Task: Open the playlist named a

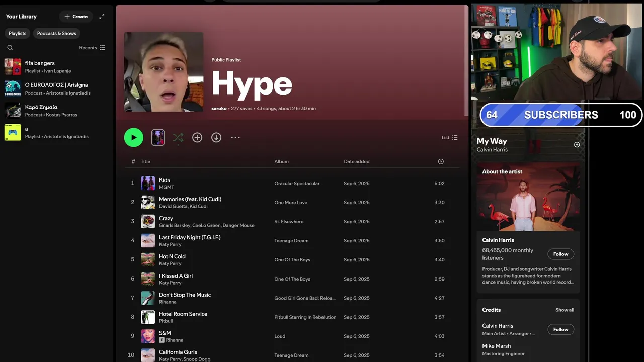Action: 55,132
